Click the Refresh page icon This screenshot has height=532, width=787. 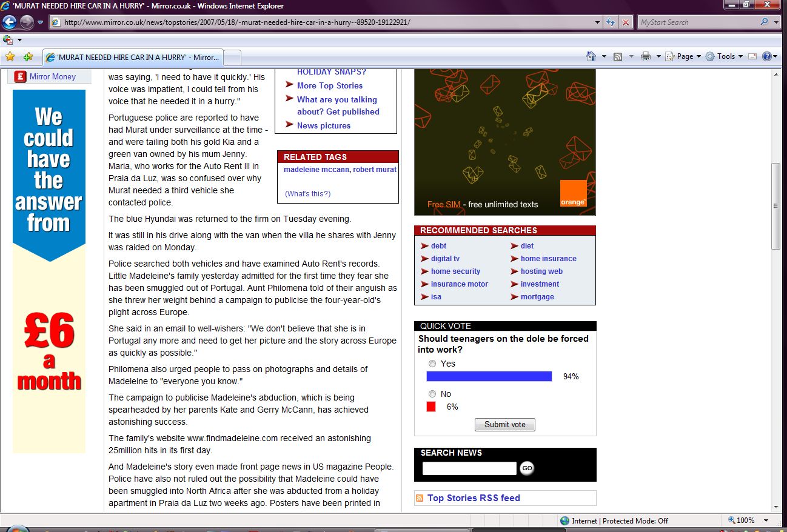pos(611,22)
